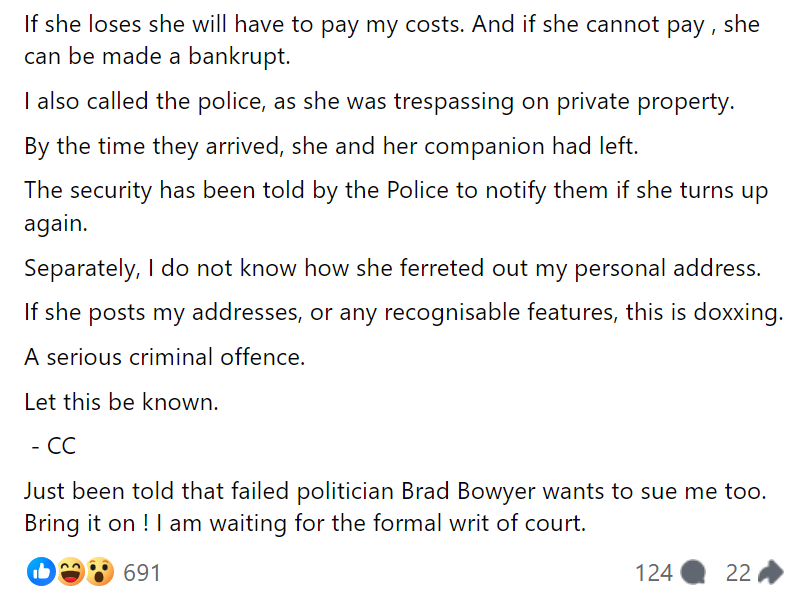The height and width of the screenshot is (598, 803).
Task: Click the paragraph about paying my costs
Action: [x=391, y=40]
